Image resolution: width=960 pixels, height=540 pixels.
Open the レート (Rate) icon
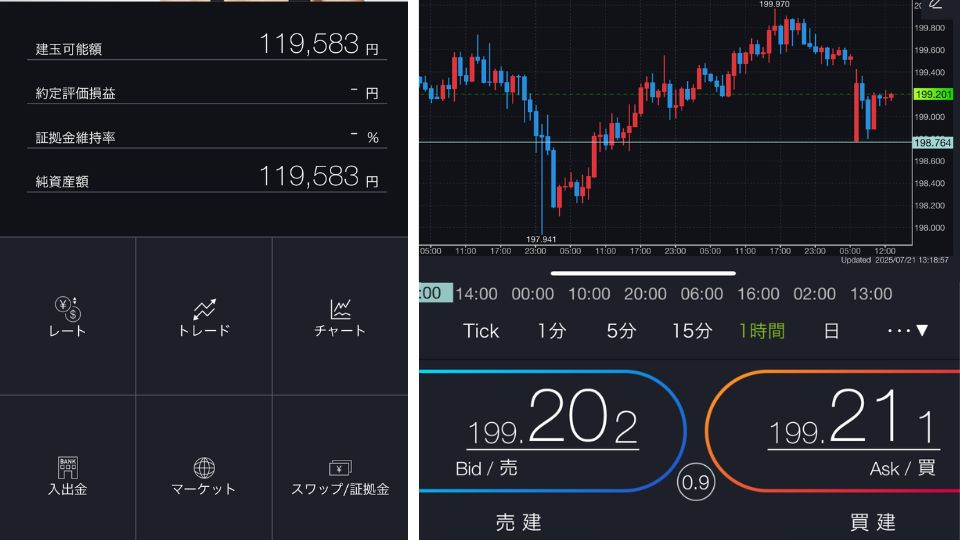(x=68, y=316)
